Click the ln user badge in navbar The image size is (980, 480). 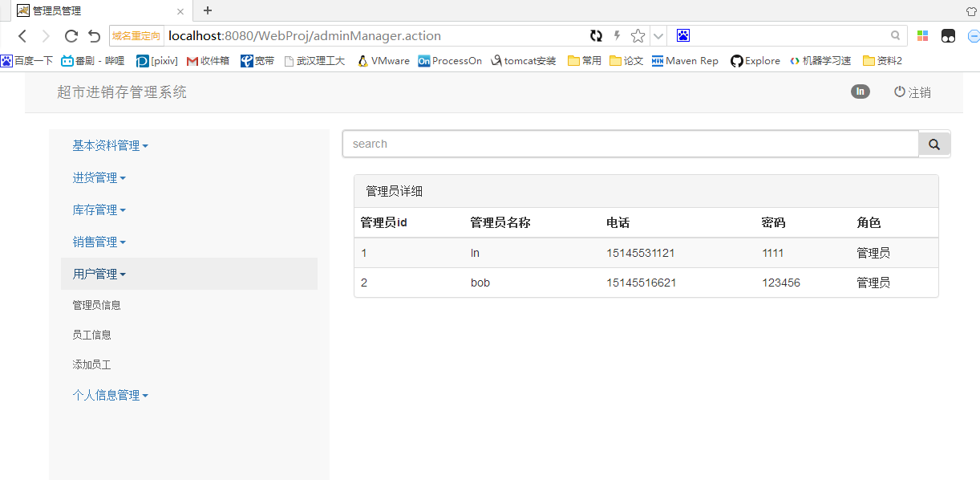click(x=861, y=92)
